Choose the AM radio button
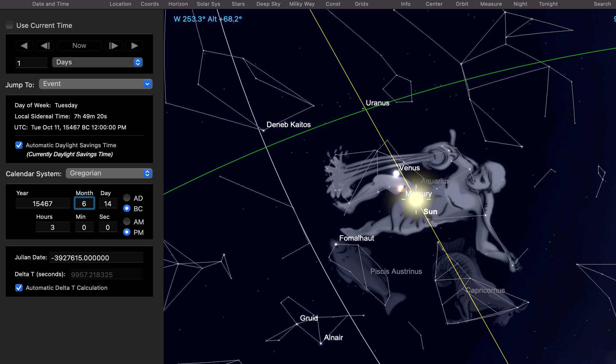The image size is (616, 364). 127,221
